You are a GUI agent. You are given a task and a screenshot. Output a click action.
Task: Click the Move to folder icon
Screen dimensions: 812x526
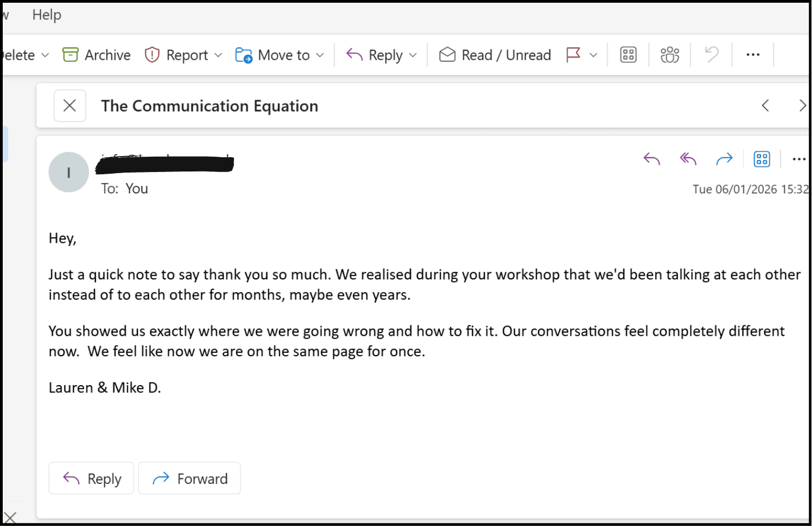(243, 55)
